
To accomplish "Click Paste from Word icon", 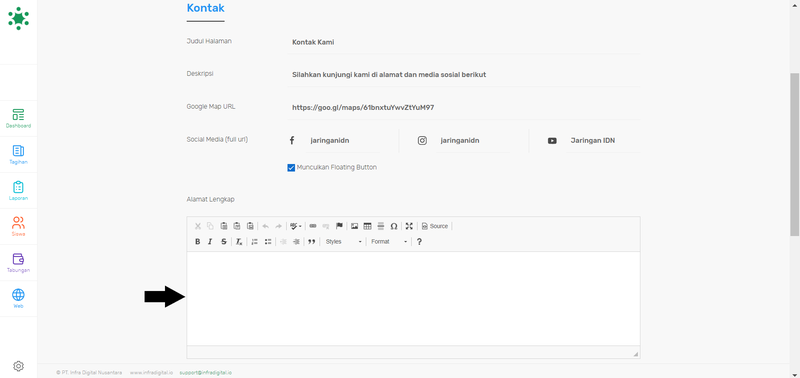I will 250,226.
